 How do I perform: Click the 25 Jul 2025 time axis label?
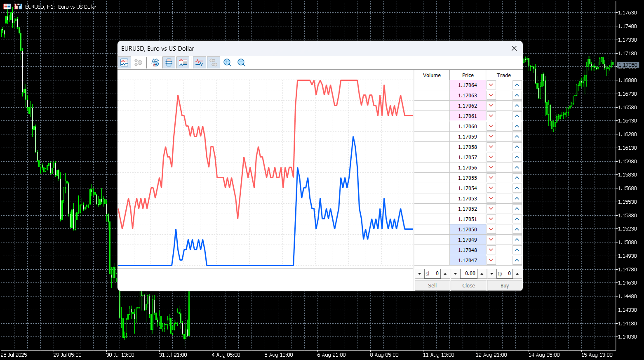14,355
